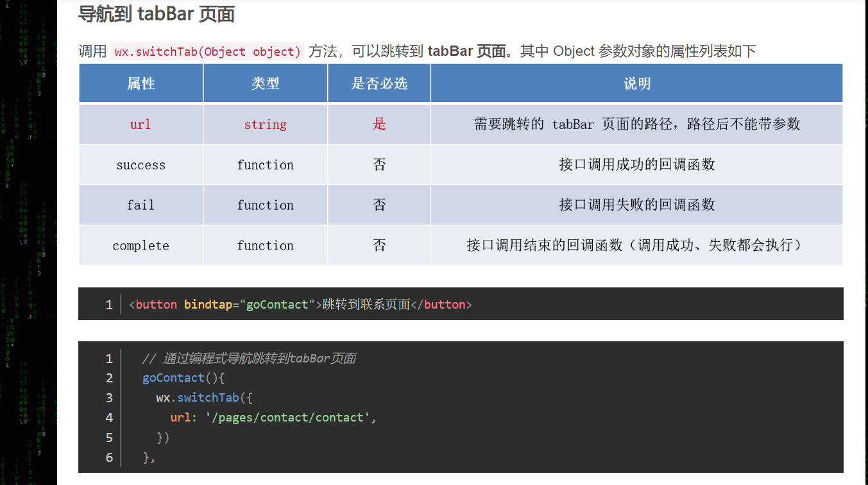Click the red 是 required cell
This screenshot has height=485, width=868.
pos(379,124)
